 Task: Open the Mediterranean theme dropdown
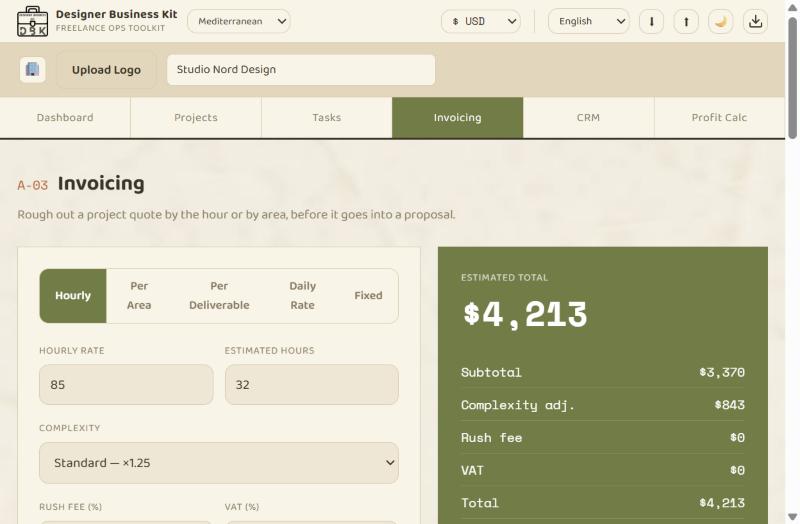(x=239, y=21)
